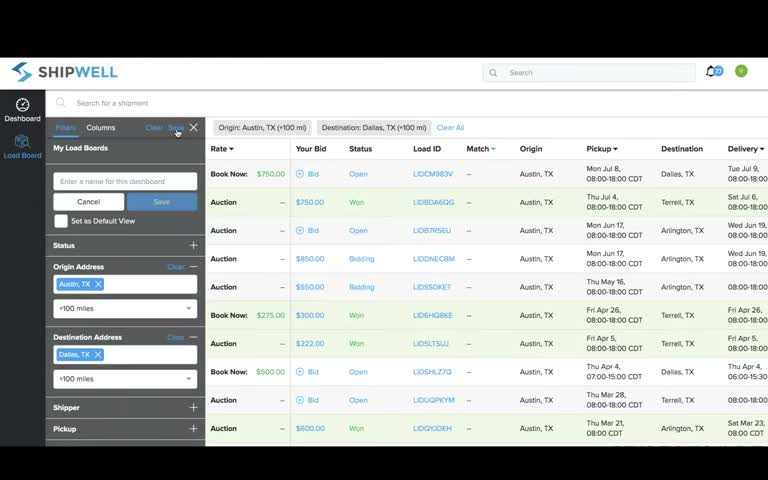Remove the Dallas, TX destination tag

(x=97, y=355)
